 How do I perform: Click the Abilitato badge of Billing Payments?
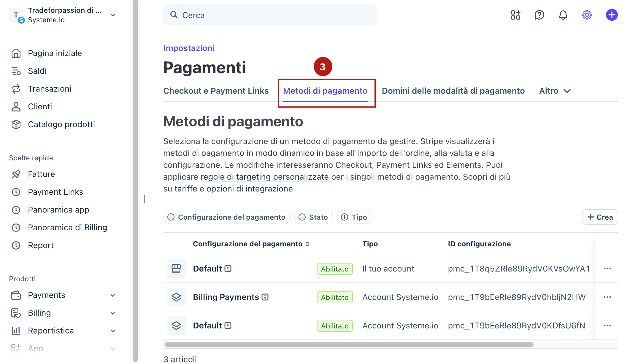pos(335,297)
